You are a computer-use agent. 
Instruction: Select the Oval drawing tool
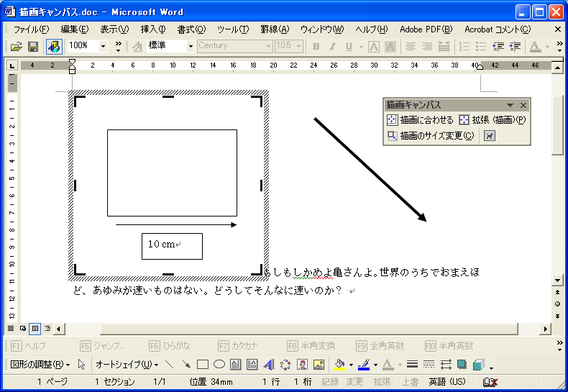(x=219, y=365)
